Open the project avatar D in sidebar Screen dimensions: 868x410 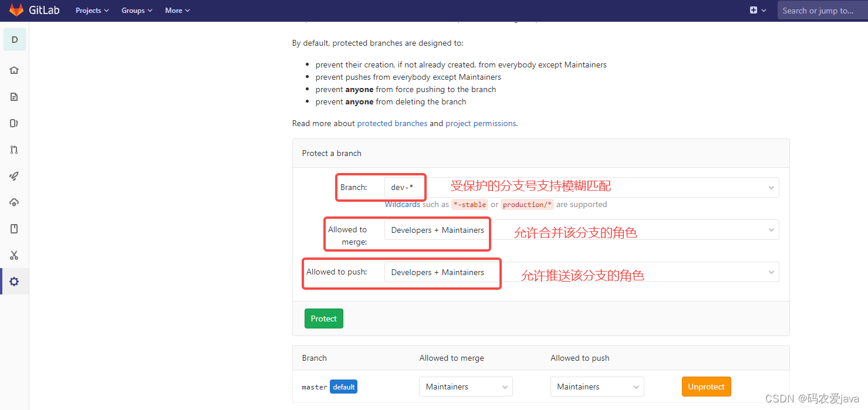[x=15, y=39]
